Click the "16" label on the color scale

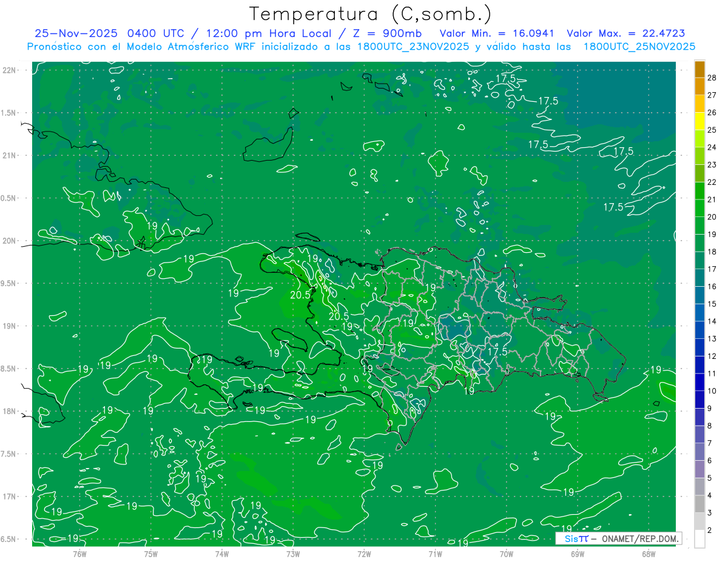click(x=712, y=286)
